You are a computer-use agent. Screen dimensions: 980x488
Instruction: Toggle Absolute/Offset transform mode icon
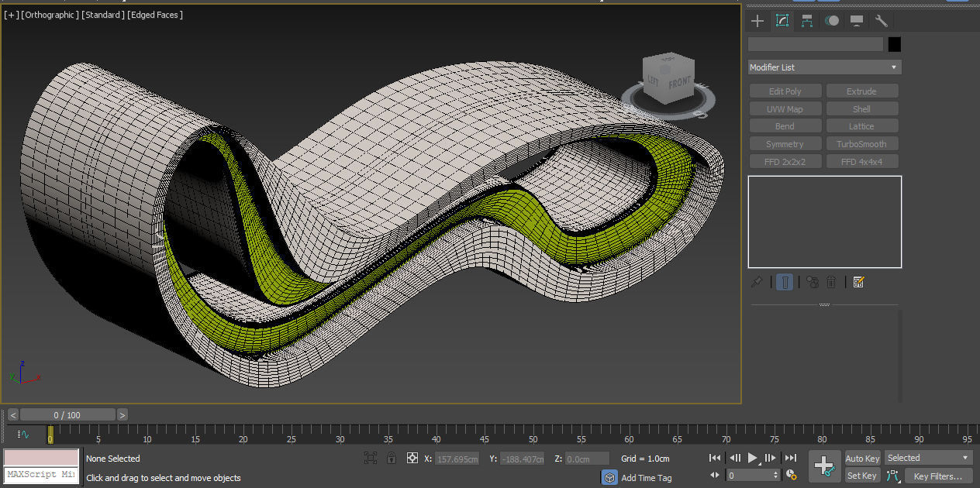[x=412, y=459]
